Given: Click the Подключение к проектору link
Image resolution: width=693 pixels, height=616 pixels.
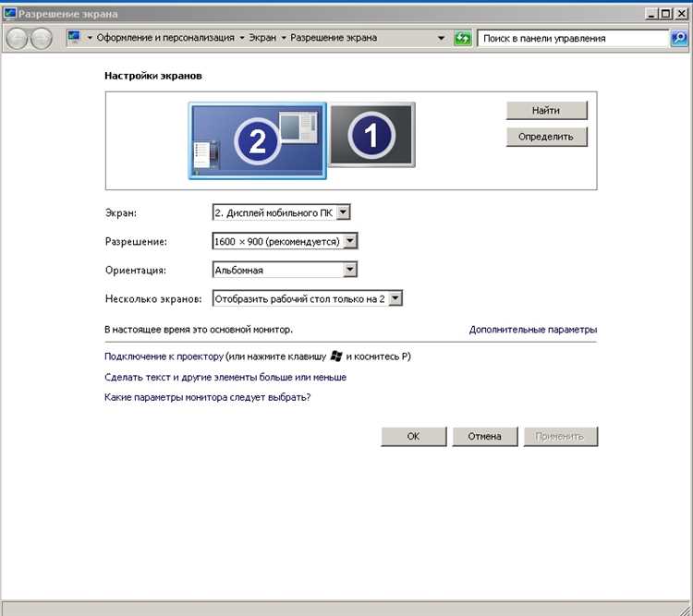Looking at the screenshot, I should coord(164,356).
